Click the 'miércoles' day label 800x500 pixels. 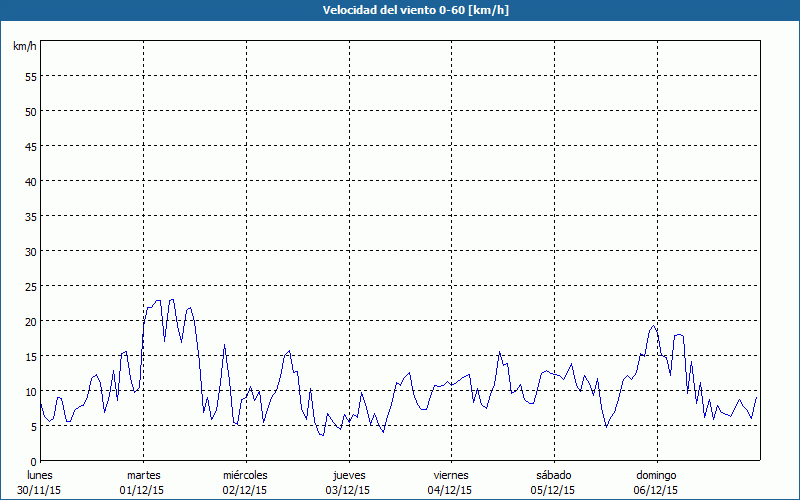(x=245, y=475)
